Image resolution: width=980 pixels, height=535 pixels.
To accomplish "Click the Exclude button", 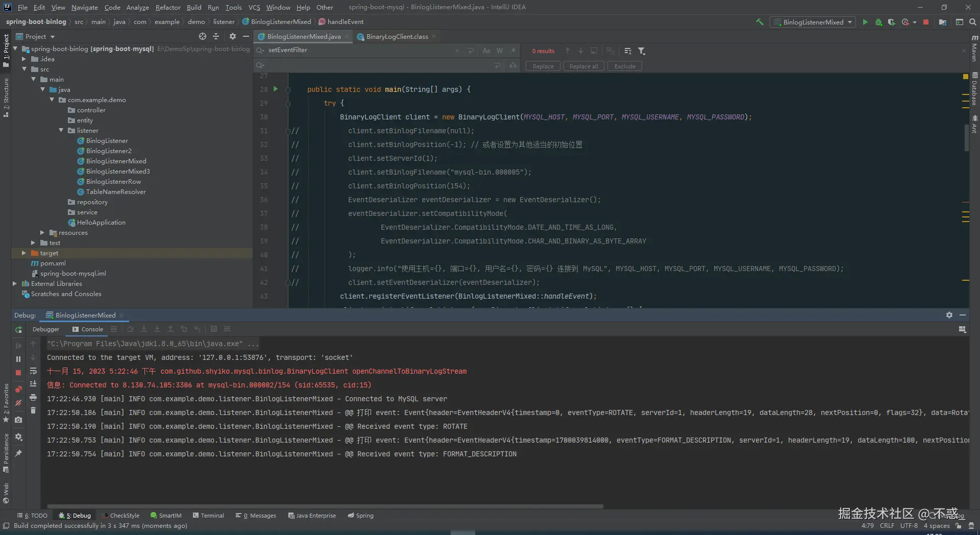I will click(x=624, y=66).
